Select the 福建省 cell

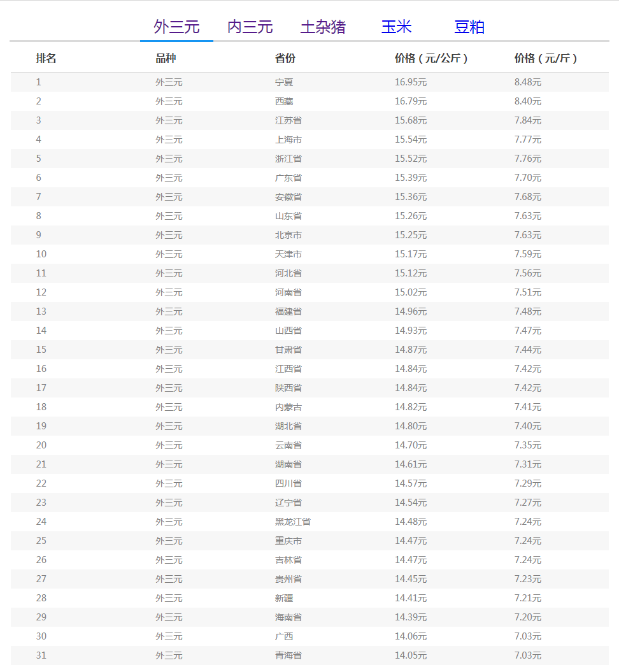click(288, 311)
